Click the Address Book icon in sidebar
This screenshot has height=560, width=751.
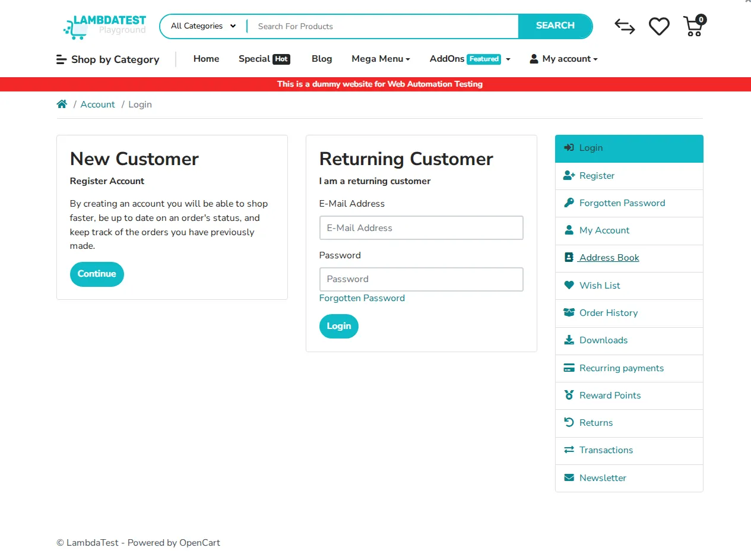point(569,258)
